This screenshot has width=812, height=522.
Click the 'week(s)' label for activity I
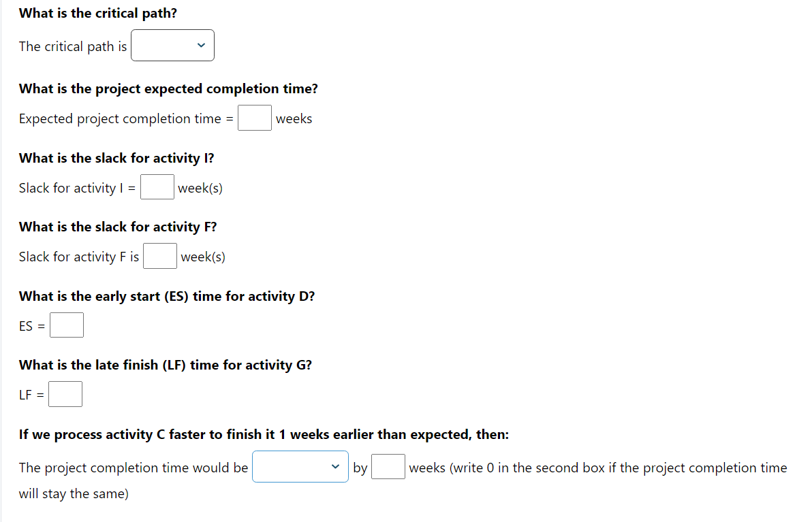pyautogui.click(x=200, y=188)
